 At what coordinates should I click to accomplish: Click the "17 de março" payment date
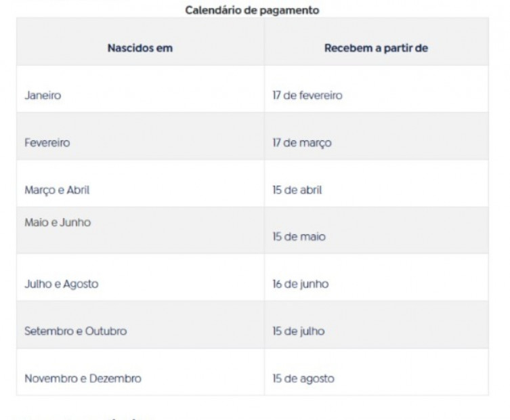click(x=301, y=143)
